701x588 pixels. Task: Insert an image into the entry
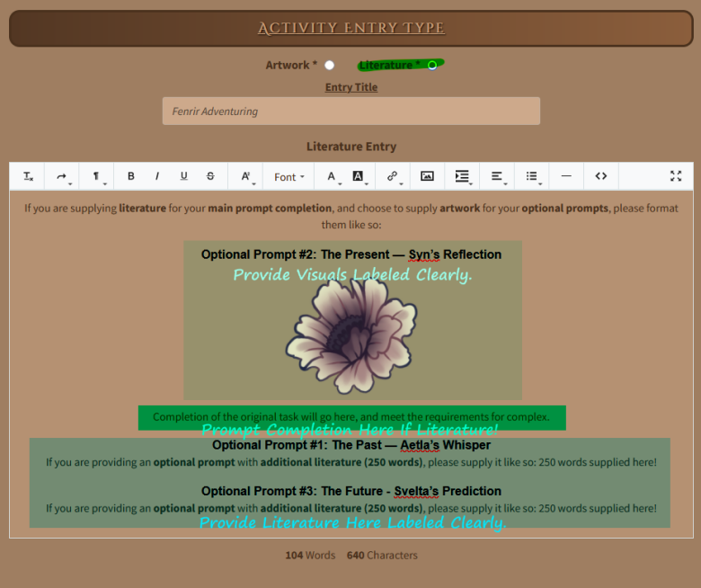point(427,176)
